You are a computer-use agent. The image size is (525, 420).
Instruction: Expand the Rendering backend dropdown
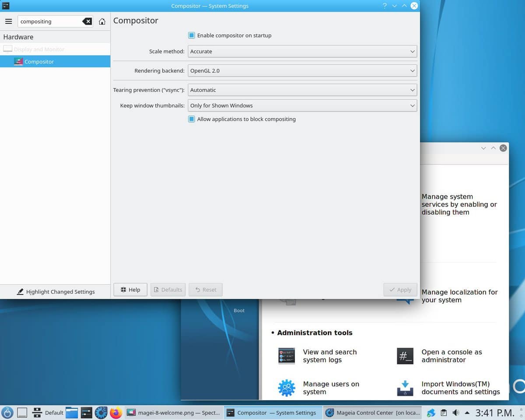point(302,71)
